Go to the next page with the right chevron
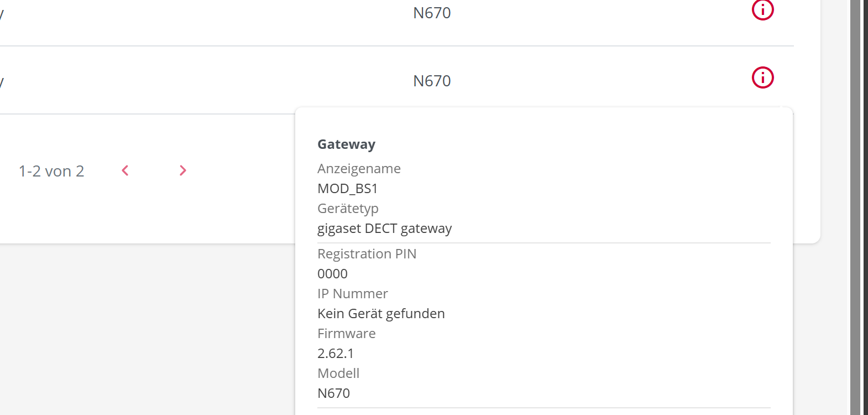This screenshot has height=415, width=868. pyautogui.click(x=183, y=170)
